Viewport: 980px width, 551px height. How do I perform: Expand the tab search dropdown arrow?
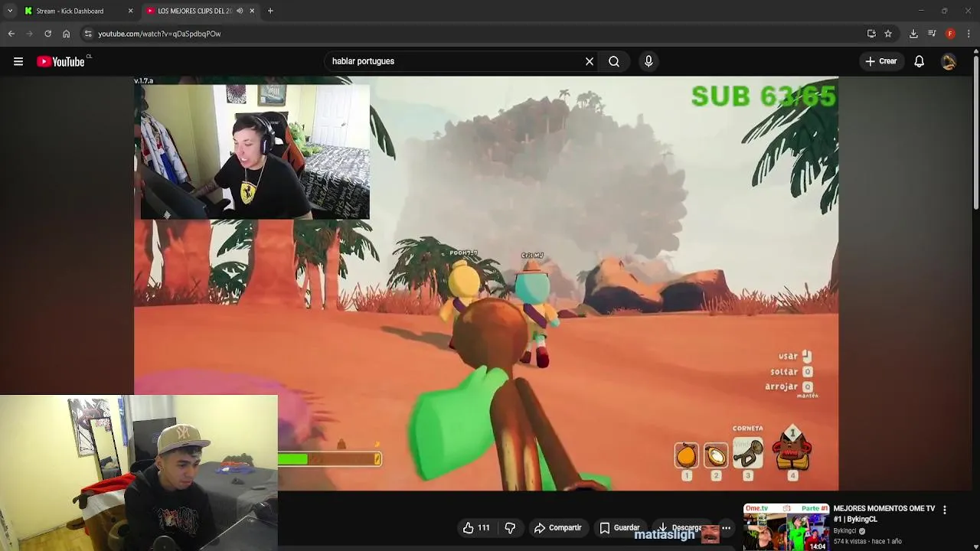9,11
